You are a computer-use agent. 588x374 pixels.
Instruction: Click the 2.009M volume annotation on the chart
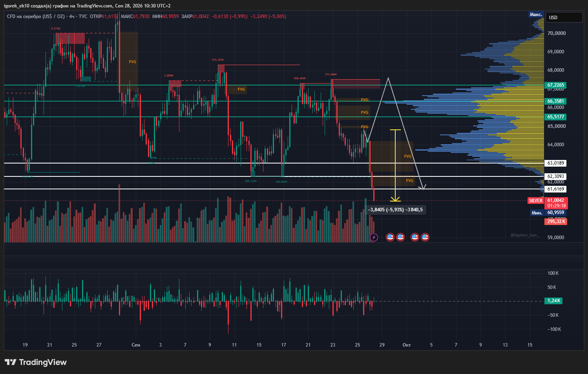(169, 76)
